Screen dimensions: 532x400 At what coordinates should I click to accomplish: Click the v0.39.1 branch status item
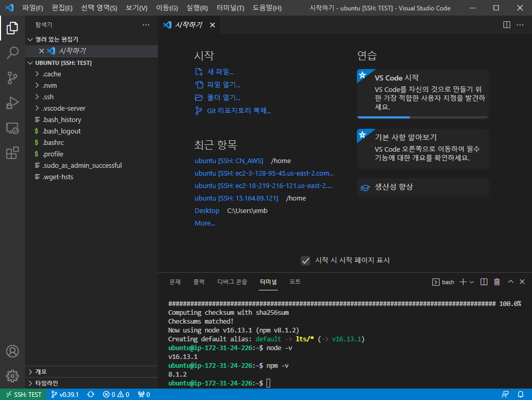click(x=64, y=395)
